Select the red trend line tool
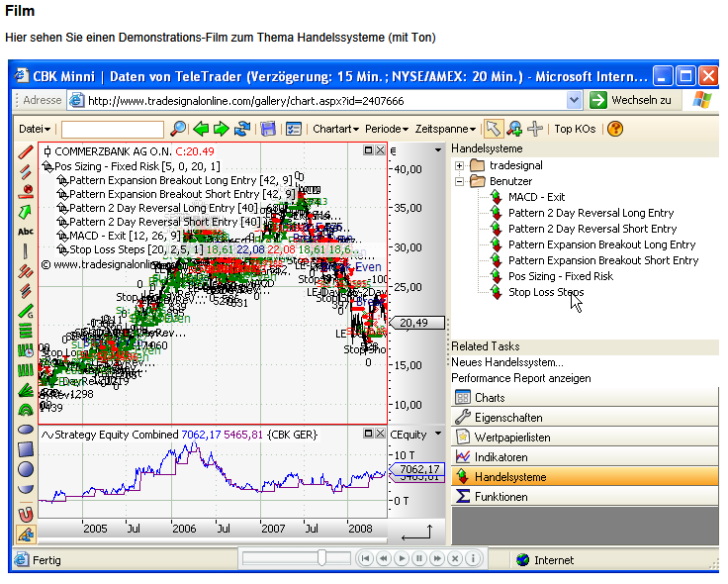Screen dimensions: 728x584 coord(26,152)
